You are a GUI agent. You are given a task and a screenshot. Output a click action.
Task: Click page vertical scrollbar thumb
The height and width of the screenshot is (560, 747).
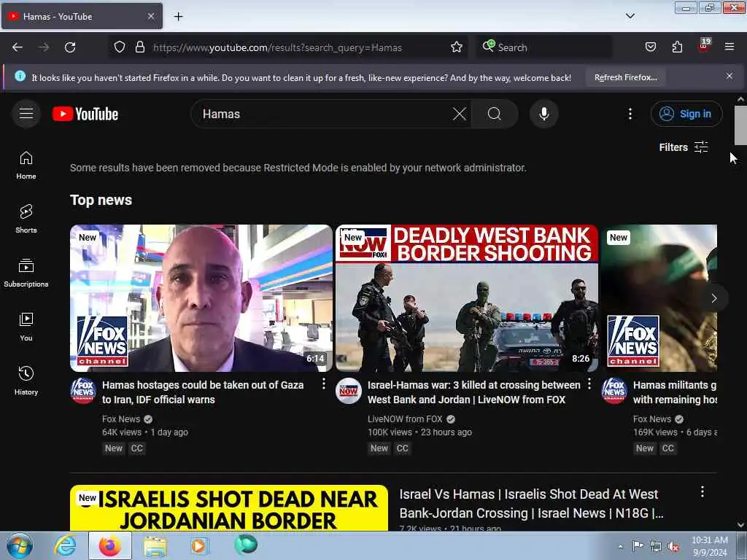click(x=740, y=125)
